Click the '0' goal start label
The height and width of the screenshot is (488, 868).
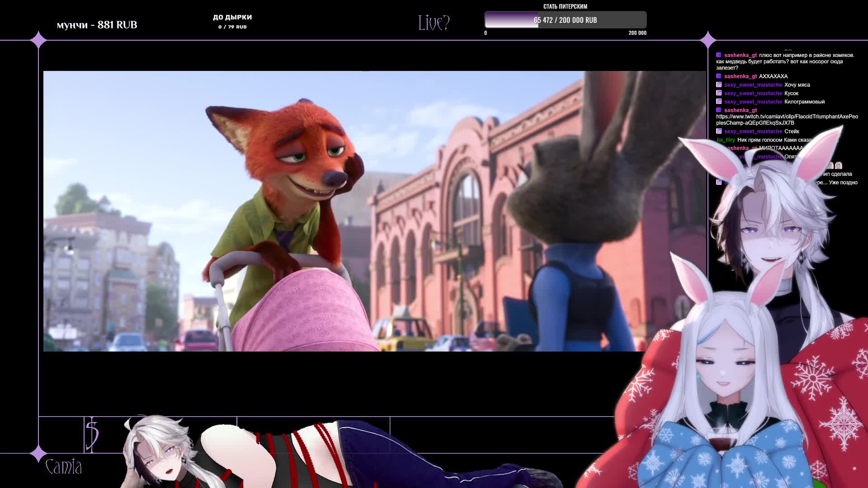pos(486,33)
